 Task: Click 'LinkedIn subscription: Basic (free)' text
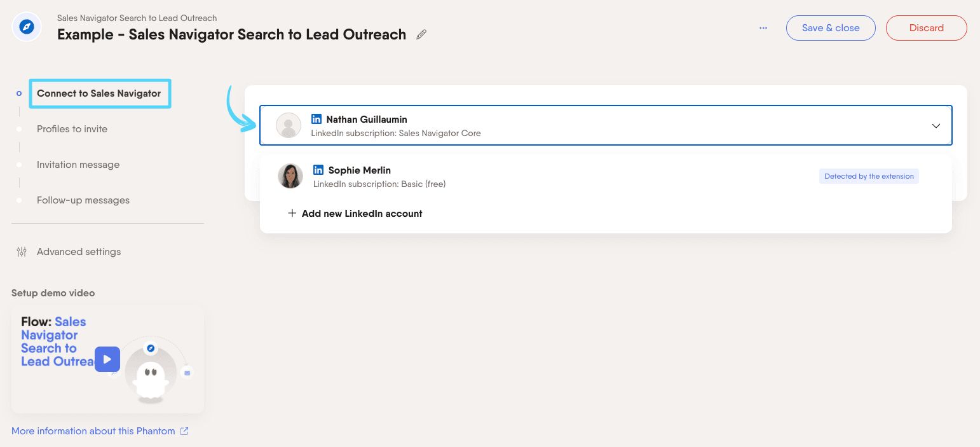(379, 184)
